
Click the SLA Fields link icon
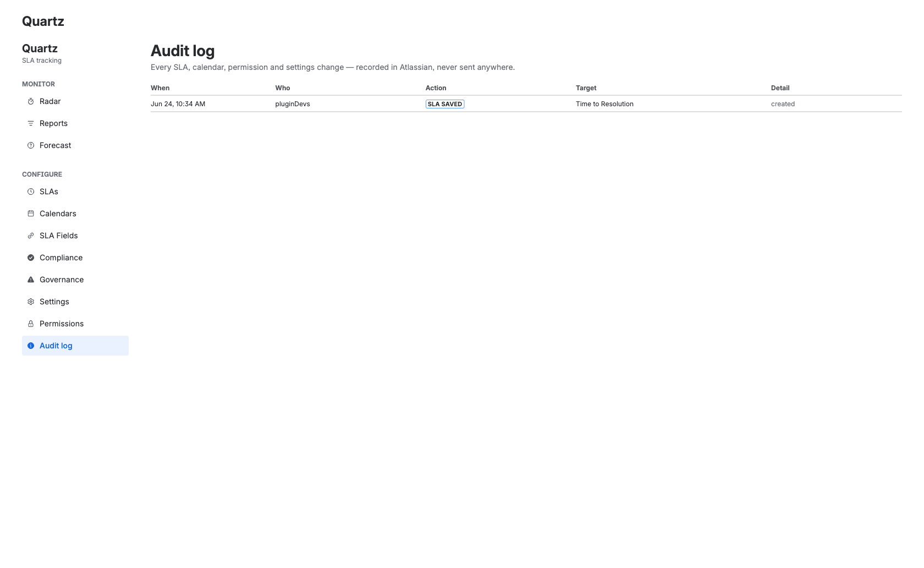tap(31, 236)
